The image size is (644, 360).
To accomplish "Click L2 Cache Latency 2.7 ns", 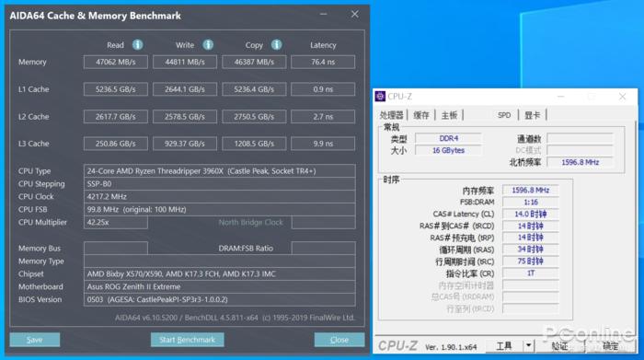I will 323,117.
